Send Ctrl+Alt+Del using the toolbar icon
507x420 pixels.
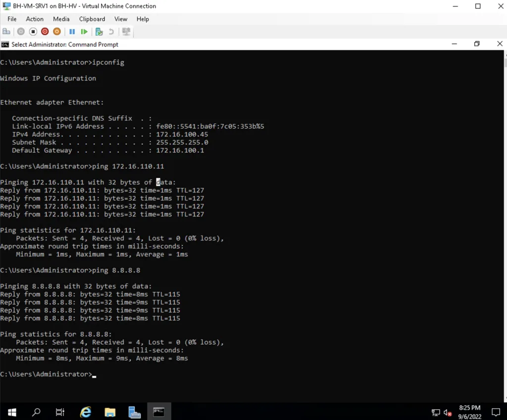click(x=6, y=31)
